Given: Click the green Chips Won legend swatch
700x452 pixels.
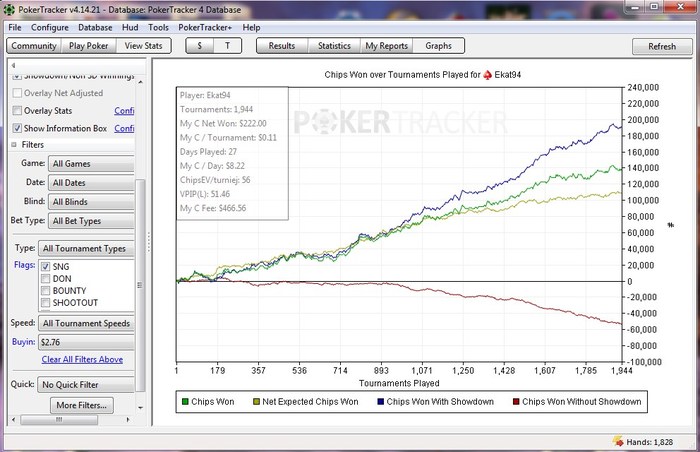Looking at the screenshot, I should tap(185, 402).
